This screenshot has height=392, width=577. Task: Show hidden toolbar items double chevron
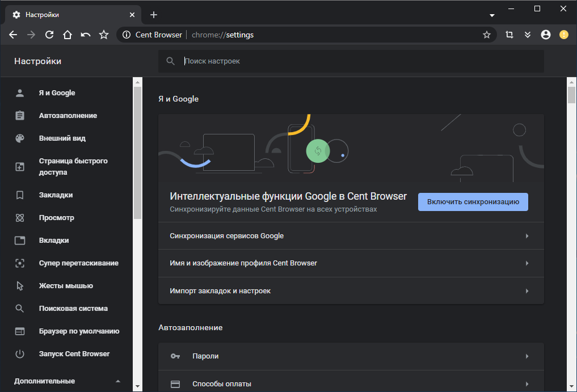click(527, 35)
